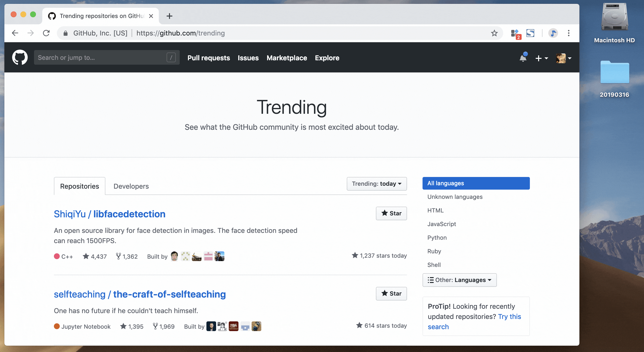This screenshot has height=352, width=644.
Task: Select the Repositories tab
Action: (x=80, y=186)
